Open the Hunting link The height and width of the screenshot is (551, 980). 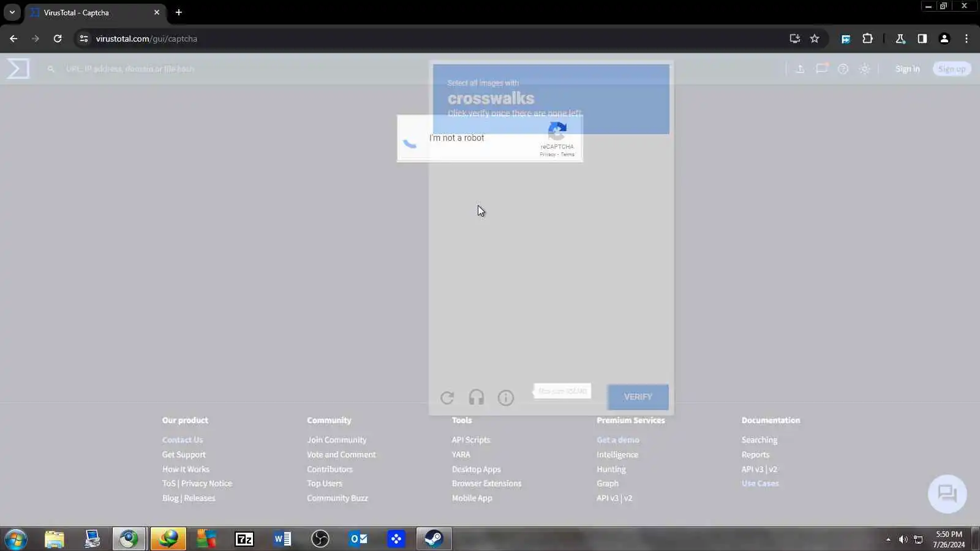click(611, 469)
